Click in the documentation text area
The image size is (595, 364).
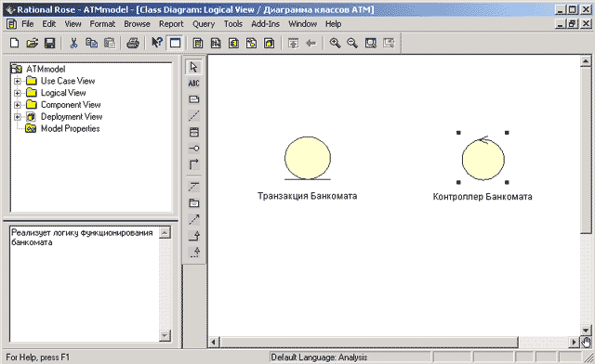(x=84, y=284)
